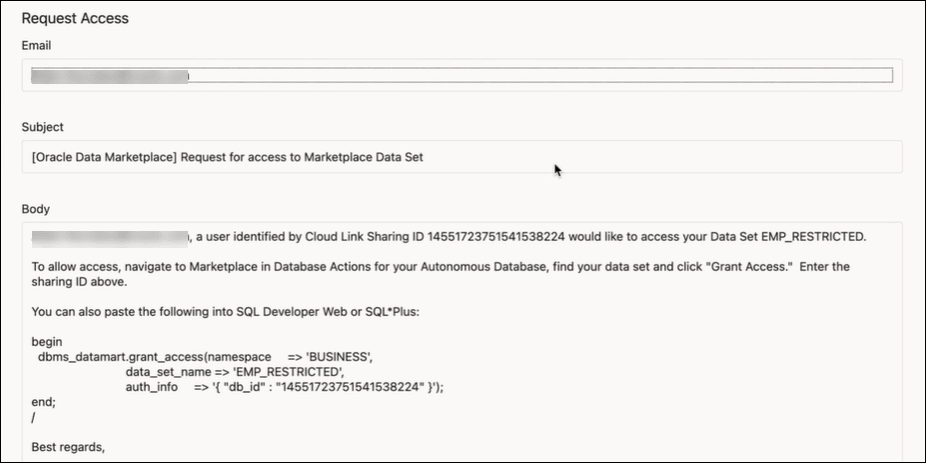Screen dimensions: 926x463
Task: Click the blurred sender name in Body
Action: click(x=110, y=237)
